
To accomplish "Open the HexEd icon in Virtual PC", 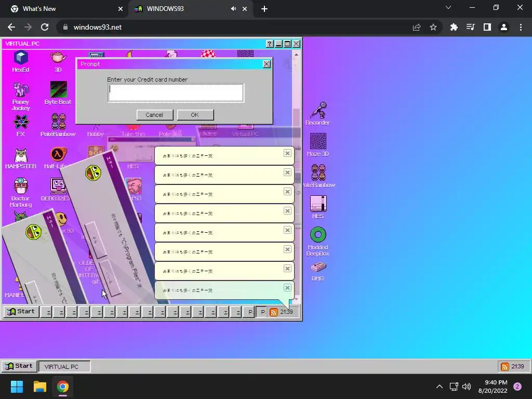I will click(x=21, y=61).
